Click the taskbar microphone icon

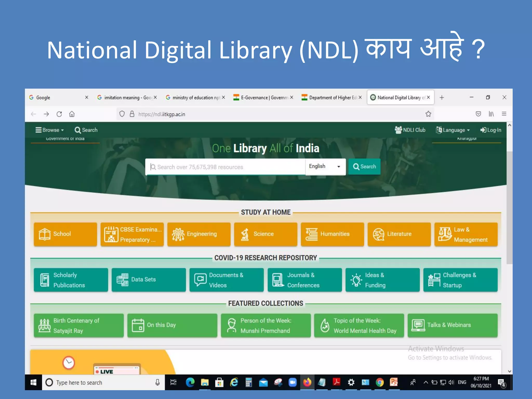157,382
